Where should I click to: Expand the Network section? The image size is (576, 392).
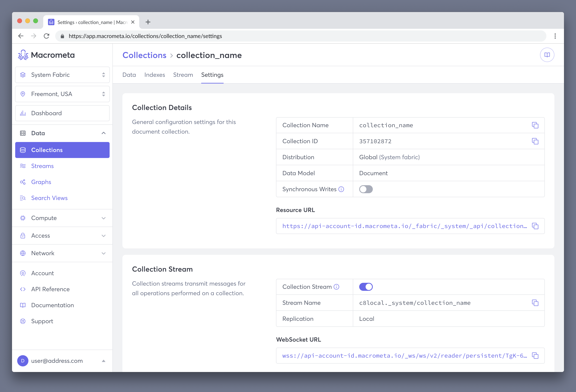coord(62,253)
